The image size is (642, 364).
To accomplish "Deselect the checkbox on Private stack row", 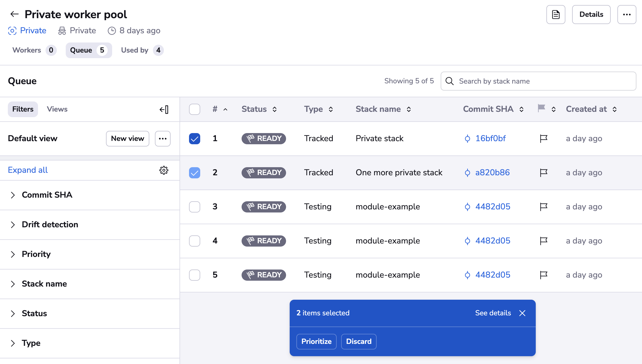I will [x=194, y=138].
